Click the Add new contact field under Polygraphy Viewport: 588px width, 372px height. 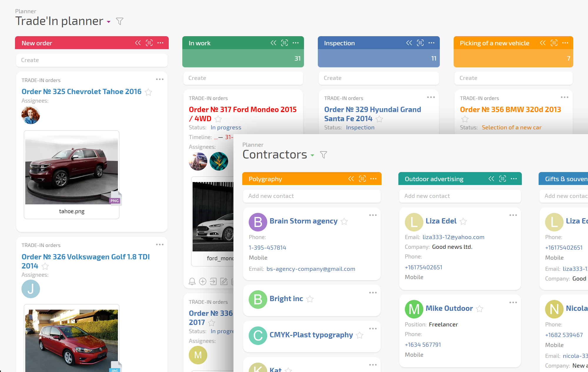[x=312, y=196]
